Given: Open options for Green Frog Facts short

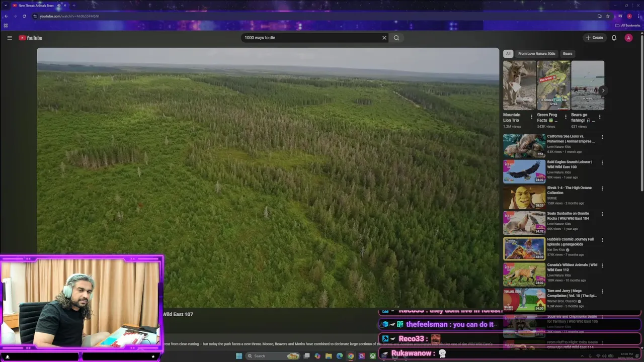Looking at the screenshot, I should [x=566, y=117].
